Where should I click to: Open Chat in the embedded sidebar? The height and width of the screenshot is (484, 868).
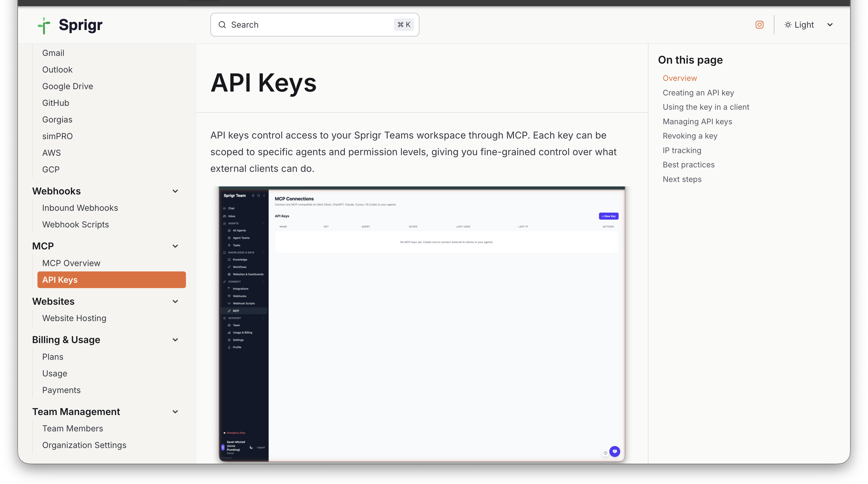[231, 208]
